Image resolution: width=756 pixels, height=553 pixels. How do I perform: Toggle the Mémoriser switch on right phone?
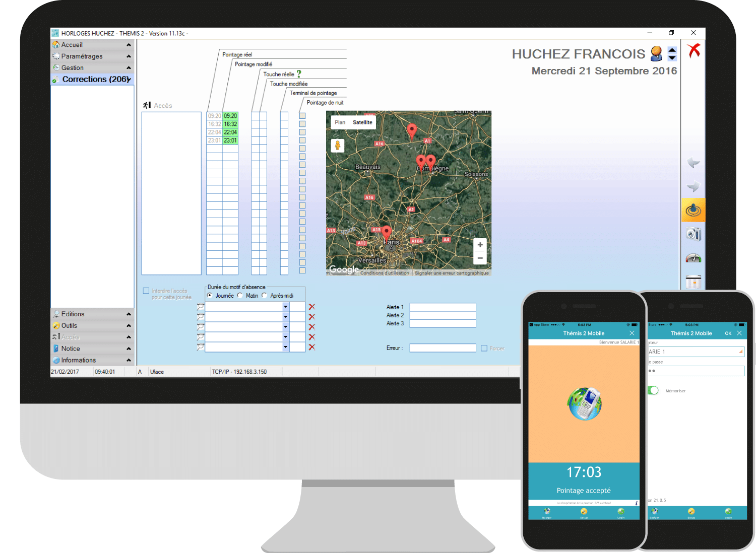tap(653, 390)
